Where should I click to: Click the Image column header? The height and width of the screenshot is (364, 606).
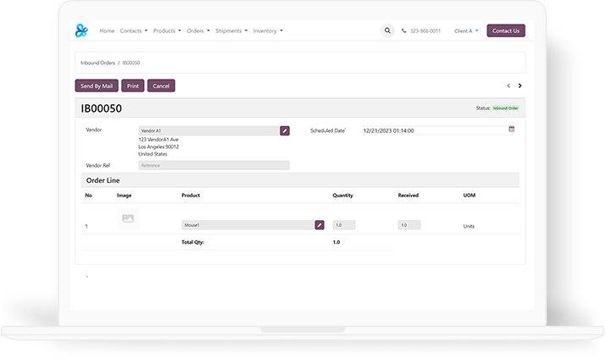pyautogui.click(x=124, y=196)
